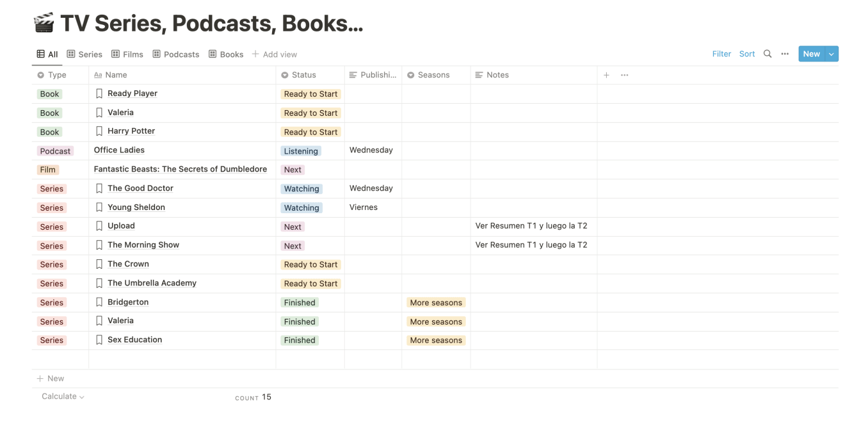The height and width of the screenshot is (434, 868).
Task: Open The Umbrella Academy entry
Action: click(152, 283)
